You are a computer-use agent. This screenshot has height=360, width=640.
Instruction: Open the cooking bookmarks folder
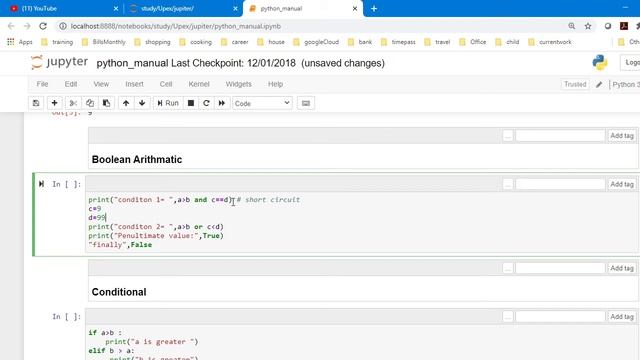tap(196, 42)
